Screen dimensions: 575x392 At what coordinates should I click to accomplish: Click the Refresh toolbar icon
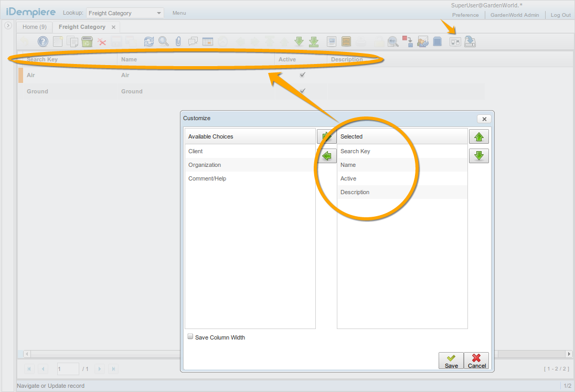click(149, 41)
